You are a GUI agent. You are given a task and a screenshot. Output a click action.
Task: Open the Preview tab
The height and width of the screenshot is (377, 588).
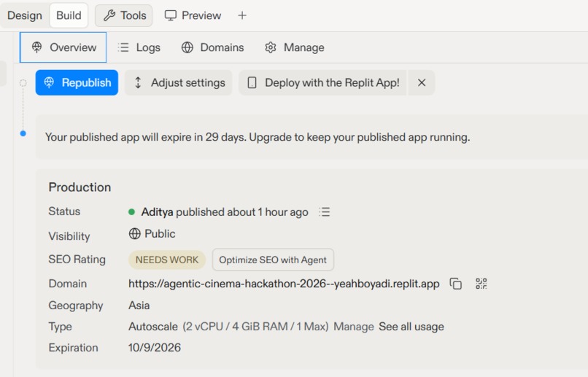193,15
